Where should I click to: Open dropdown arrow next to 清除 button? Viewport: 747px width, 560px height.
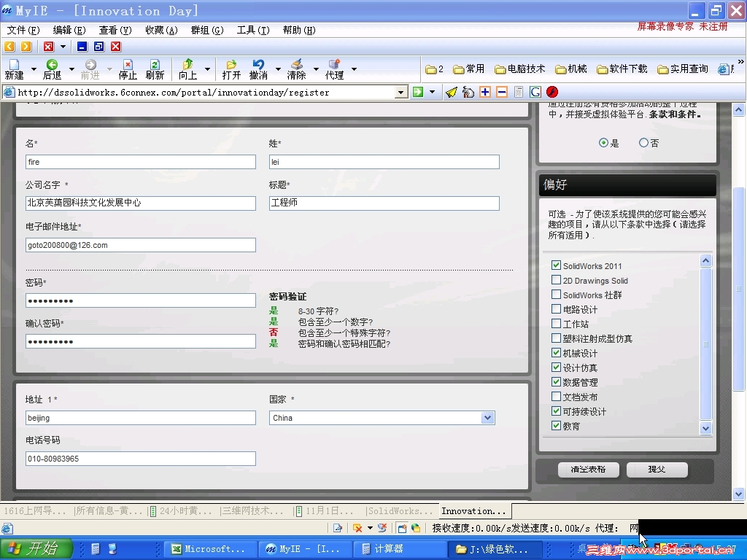(x=316, y=69)
